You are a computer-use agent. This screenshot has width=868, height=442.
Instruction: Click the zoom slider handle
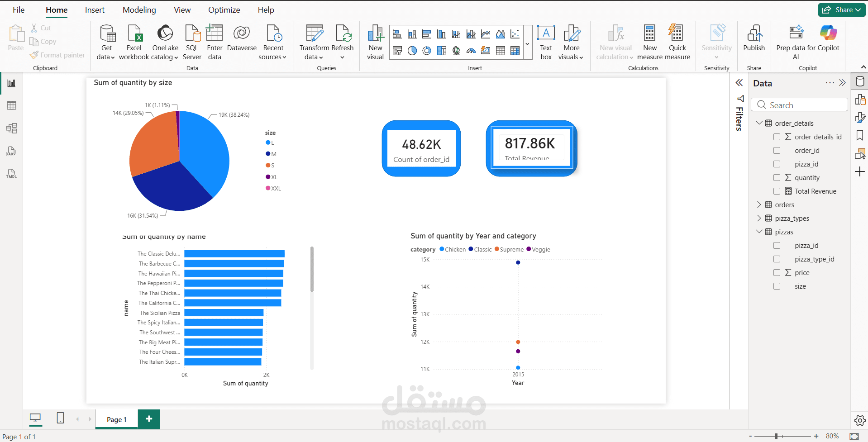tap(776, 436)
